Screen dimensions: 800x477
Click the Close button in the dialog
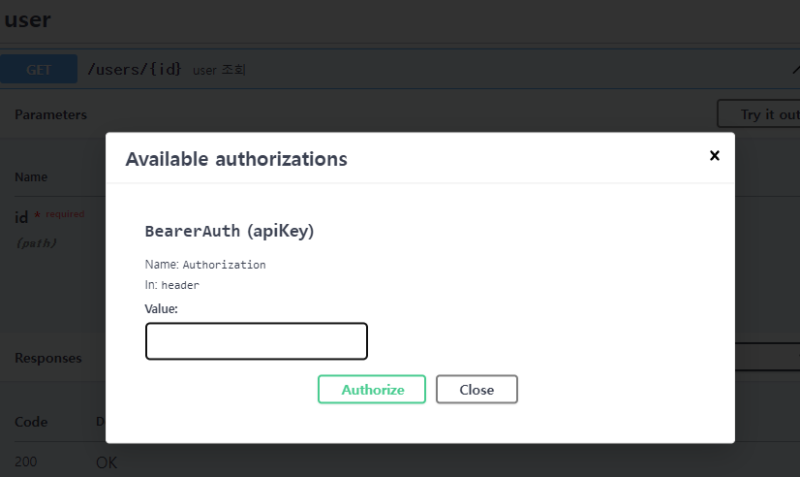point(477,389)
